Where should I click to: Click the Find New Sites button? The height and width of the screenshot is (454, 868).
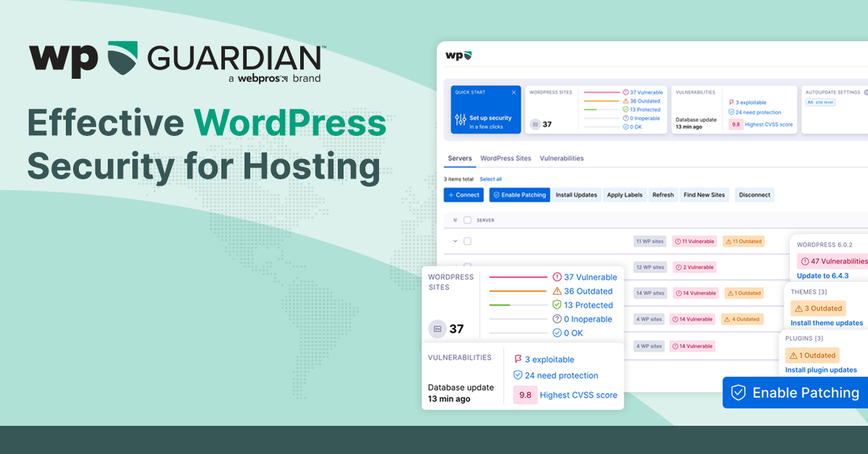(705, 195)
